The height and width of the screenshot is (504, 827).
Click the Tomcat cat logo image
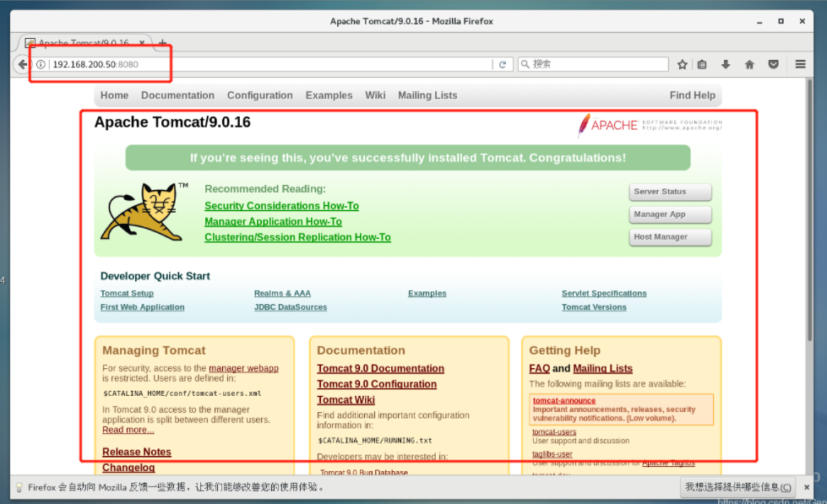tap(141, 212)
